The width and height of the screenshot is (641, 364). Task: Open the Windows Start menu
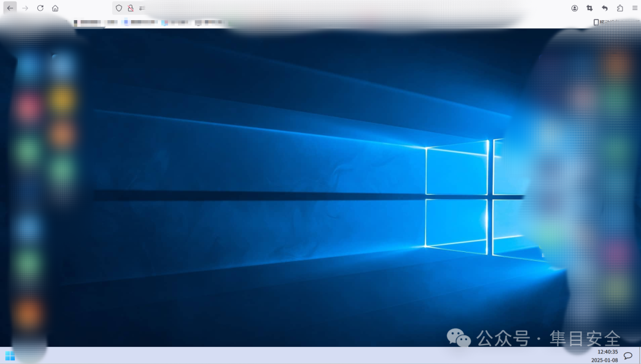pyautogui.click(x=10, y=356)
